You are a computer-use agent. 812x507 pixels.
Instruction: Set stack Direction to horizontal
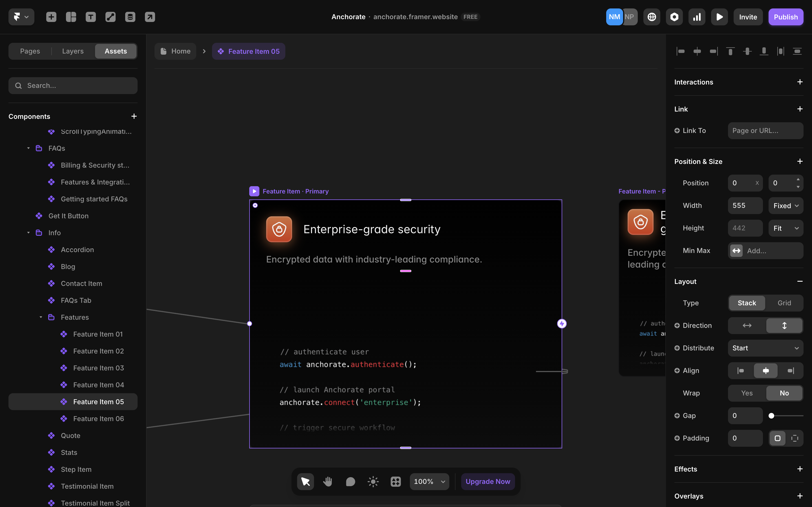coord(747,325)
